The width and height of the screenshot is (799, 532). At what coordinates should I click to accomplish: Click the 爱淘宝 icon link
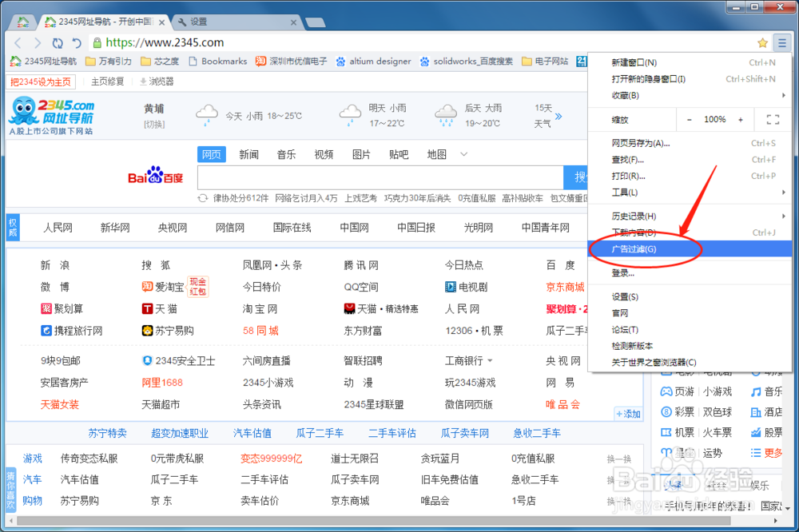pyautogui.click(x=162, y=287)
